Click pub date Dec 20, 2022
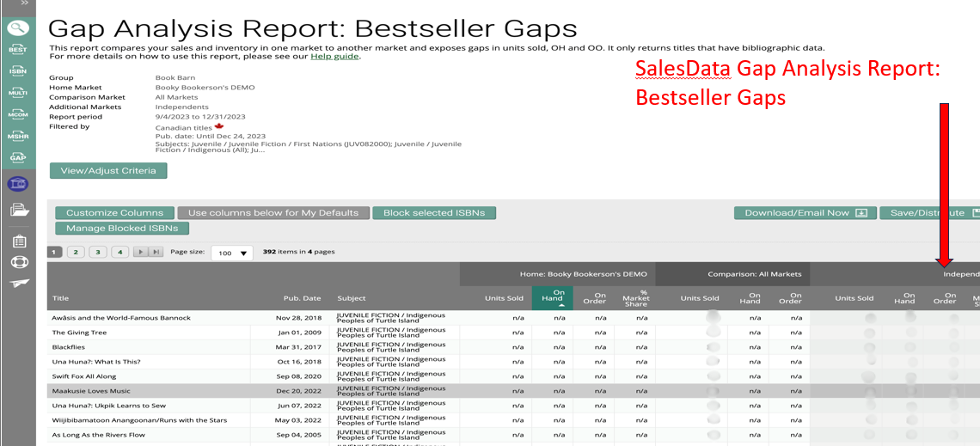The image size is (980, 446). (x=299, y=391)
